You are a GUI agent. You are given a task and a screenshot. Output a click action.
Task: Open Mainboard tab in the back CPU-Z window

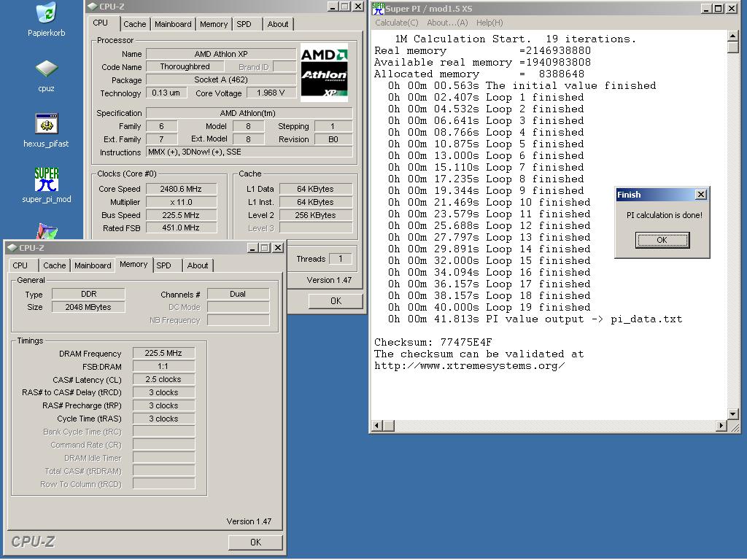173,24
